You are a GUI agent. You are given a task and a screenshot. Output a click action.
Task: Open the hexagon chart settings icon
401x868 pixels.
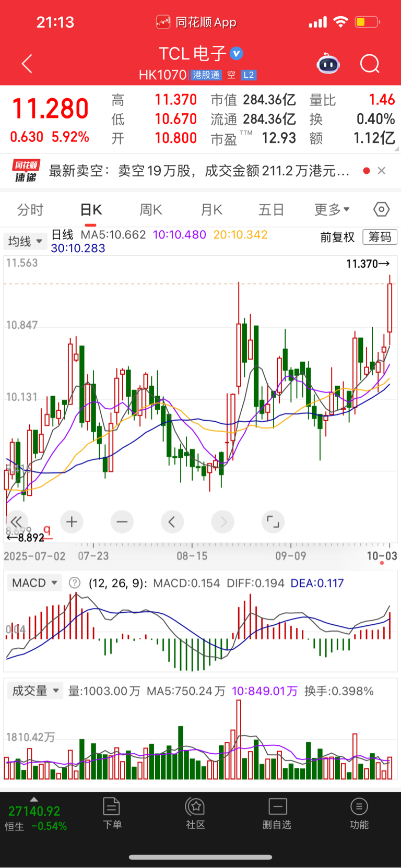pyautogui.click(x=382, y=209)
